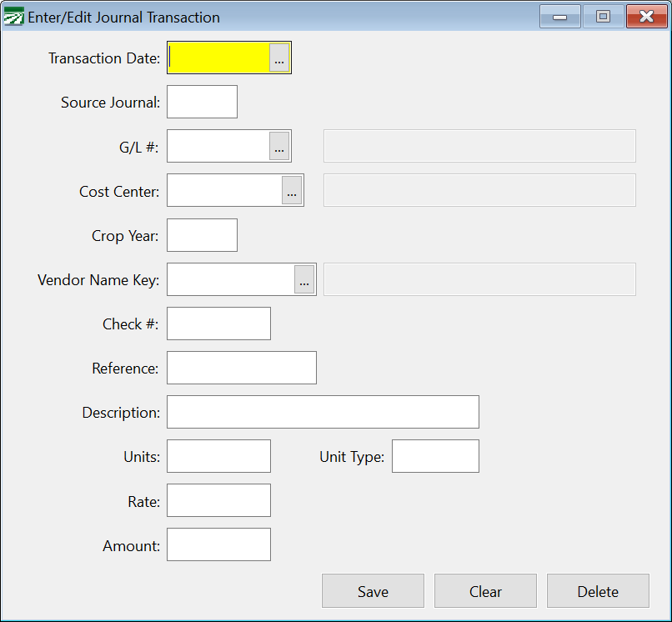Open the Transaction Date lookup with the ellipsis button
This screenshot has width=672, height=622.
pyautogui.click(x=280, y=58)
